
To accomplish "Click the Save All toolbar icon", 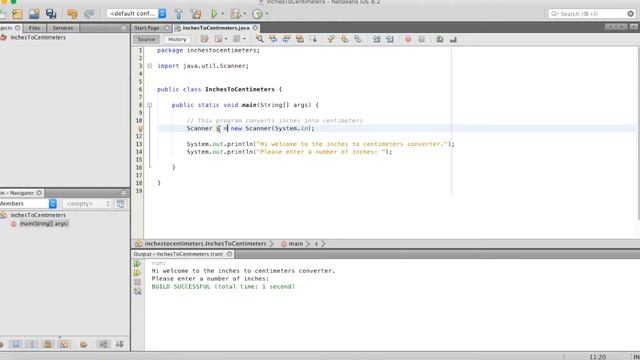I will [x=51, y=14].
